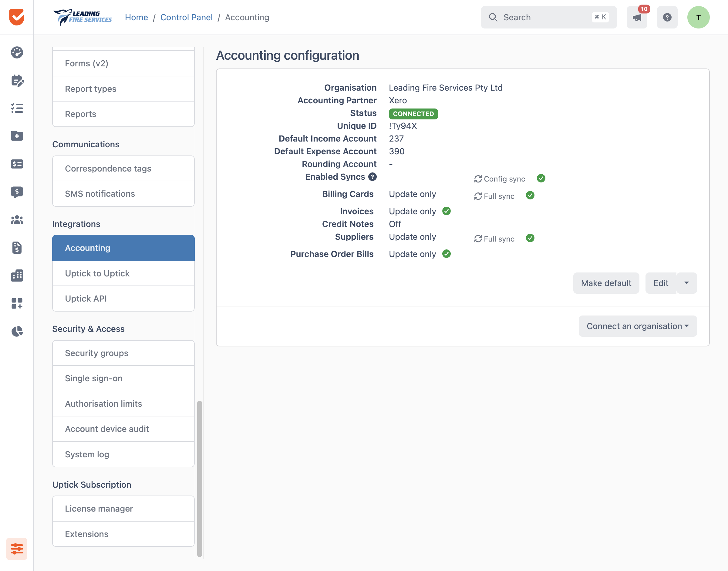Image resolution: width=728 pixels, height=571 pixels.
Task: Open the folder plus icon in sidebar
Action: [17, 136]
